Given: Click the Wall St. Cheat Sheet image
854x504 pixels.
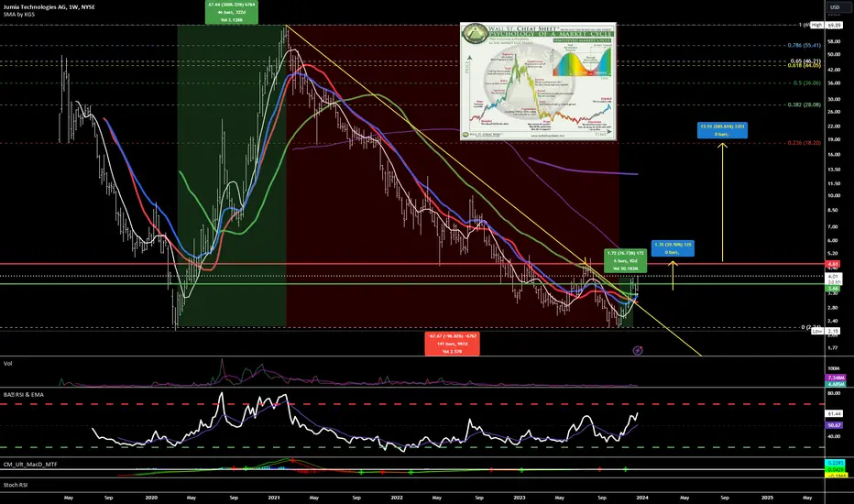Looking at the screenshot, I should pos(538,82).
